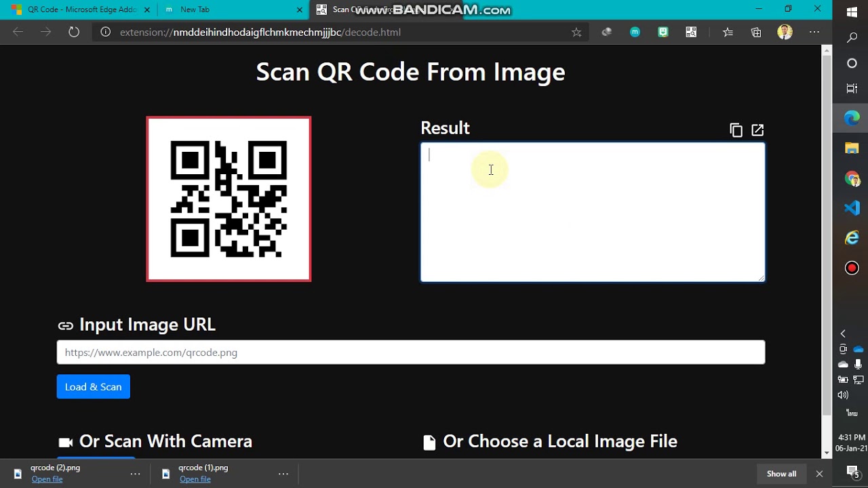Open the volume control in system tray

843,395
